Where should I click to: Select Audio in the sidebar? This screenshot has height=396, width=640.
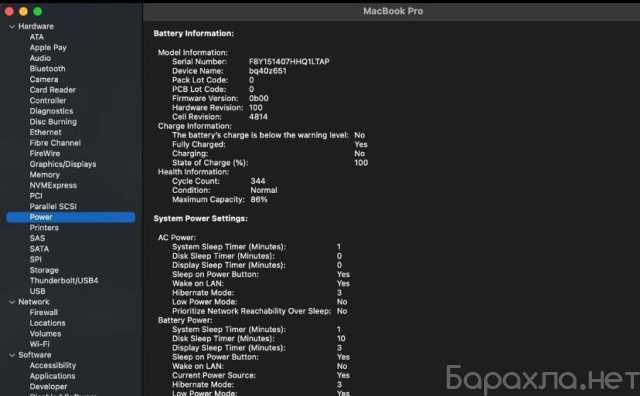point(40,58)
